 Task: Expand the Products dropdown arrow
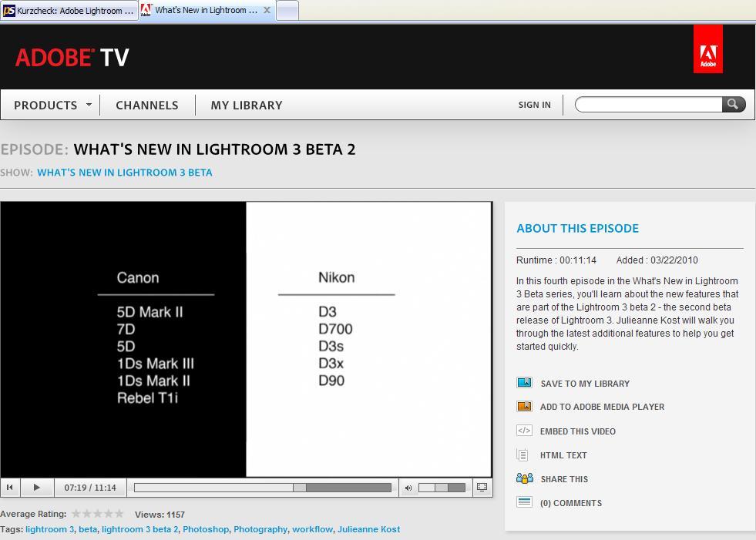(x=89, y=105)
